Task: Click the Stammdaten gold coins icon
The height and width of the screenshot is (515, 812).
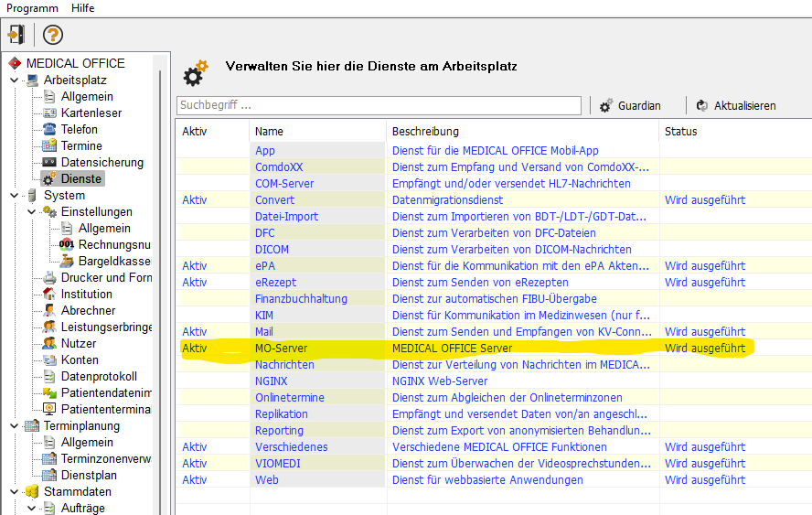Action: 32,492
